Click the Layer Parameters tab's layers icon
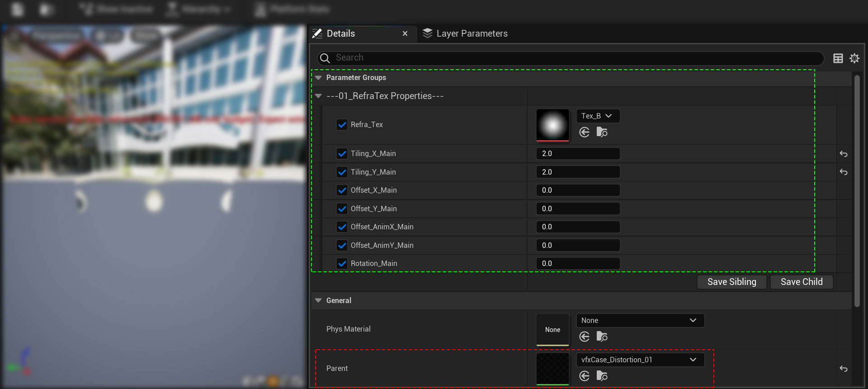868x389 pixels. point(427,33)
